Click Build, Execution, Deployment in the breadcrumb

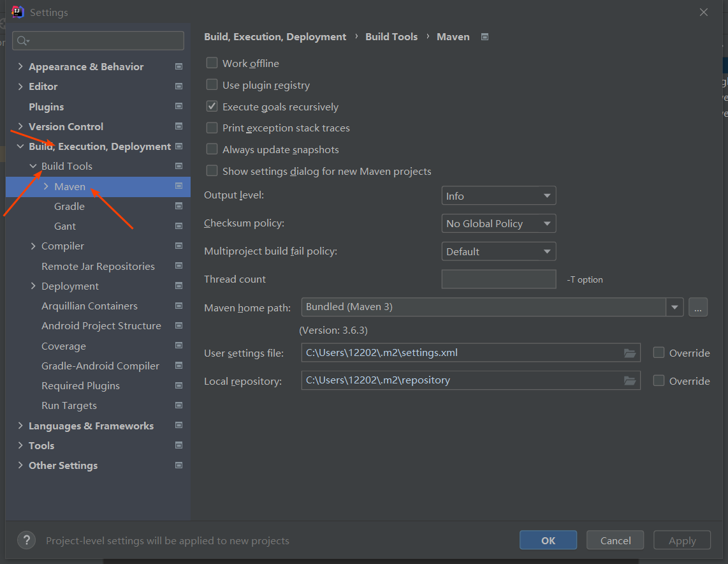tap(275, 37)
